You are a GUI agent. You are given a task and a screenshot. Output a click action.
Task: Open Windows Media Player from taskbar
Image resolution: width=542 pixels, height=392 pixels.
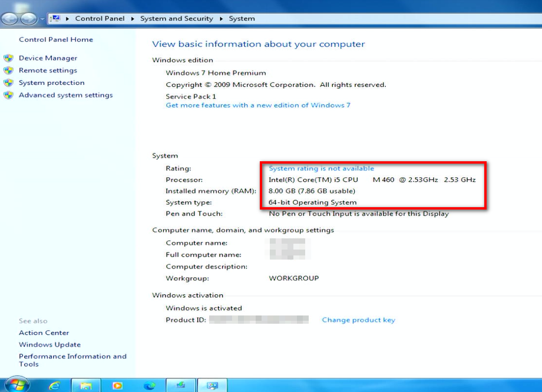tap(117, 386)
